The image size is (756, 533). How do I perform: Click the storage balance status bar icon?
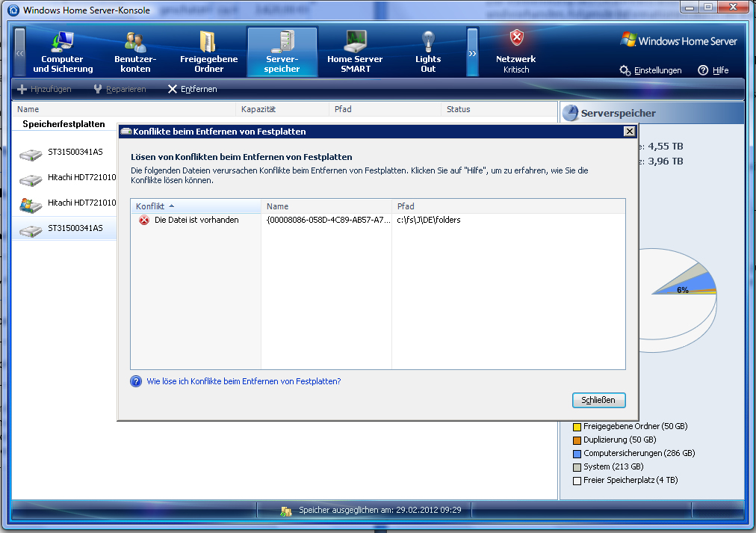(x=286, y=511)
